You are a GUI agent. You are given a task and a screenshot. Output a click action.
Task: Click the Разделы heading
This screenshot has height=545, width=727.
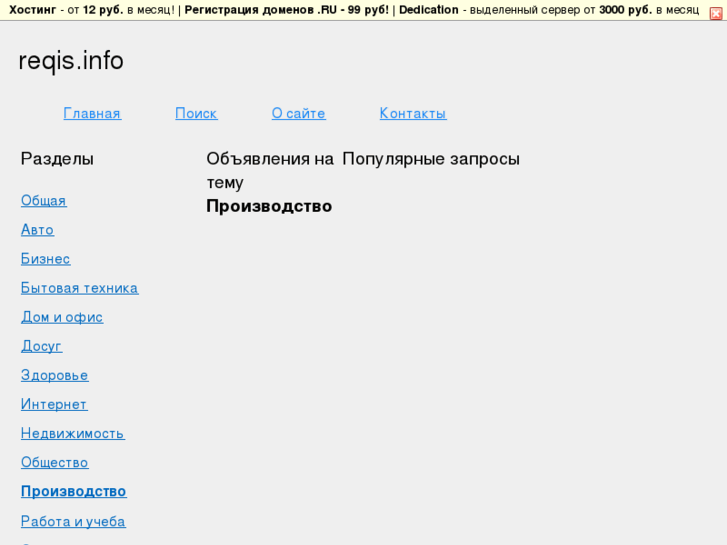(57, 159)
